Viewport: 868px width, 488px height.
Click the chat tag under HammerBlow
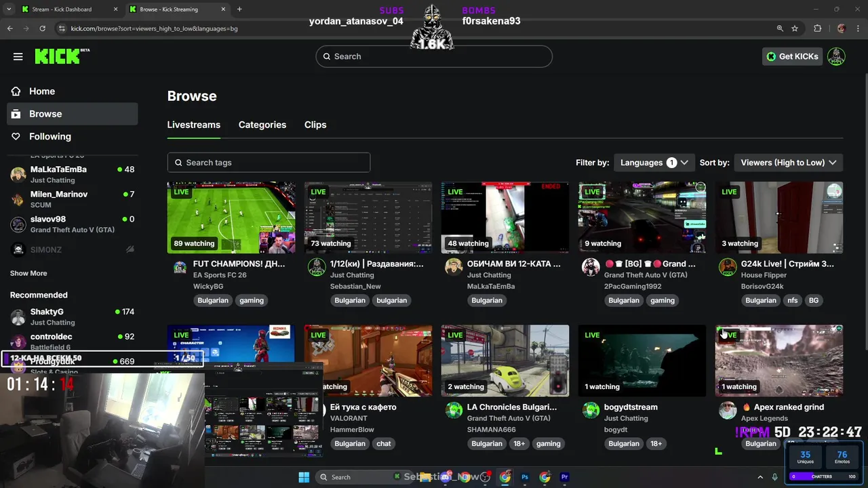point(384,443)
